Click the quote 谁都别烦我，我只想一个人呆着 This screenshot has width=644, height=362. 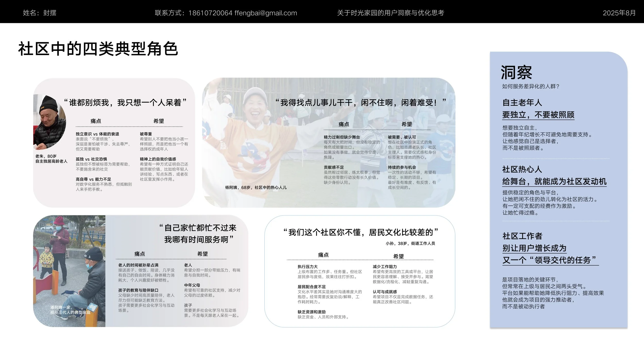(125, 102)
